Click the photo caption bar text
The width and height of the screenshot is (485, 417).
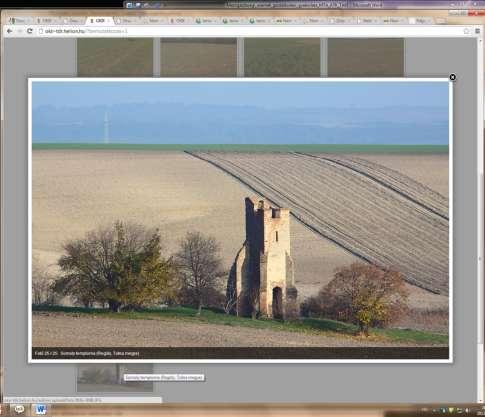[x=87, y=353]
